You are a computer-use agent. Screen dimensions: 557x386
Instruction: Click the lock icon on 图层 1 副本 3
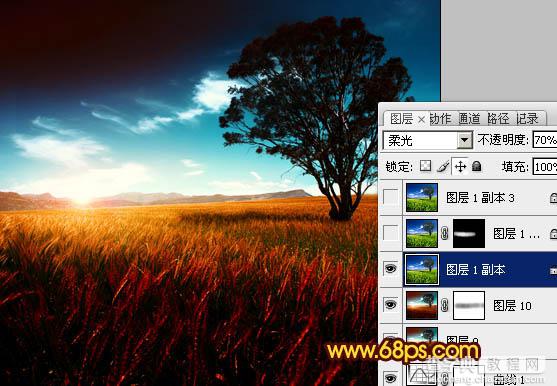click(553, 198)
